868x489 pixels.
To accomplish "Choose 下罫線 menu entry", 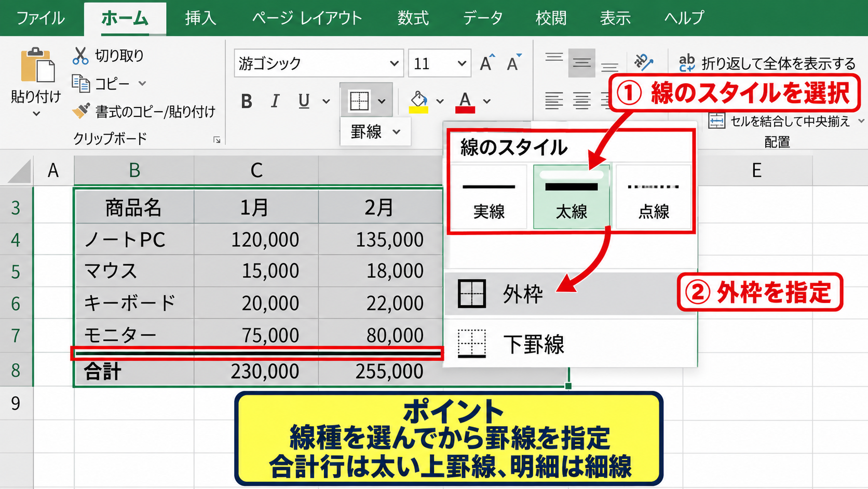I will (x=571, y=343).
